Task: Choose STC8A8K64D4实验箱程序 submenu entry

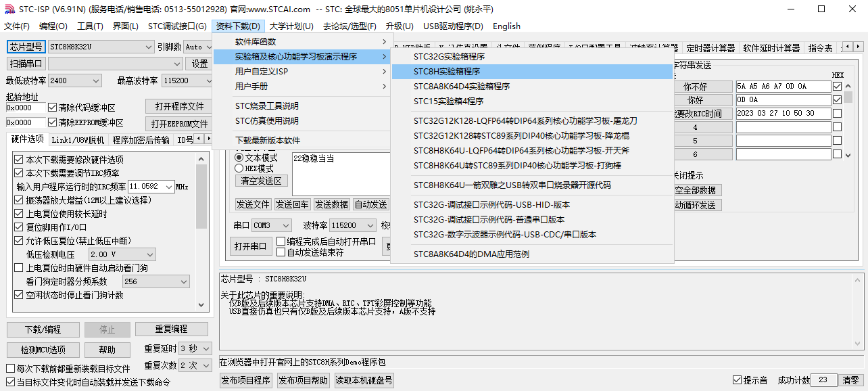Action: click(533, 87)
